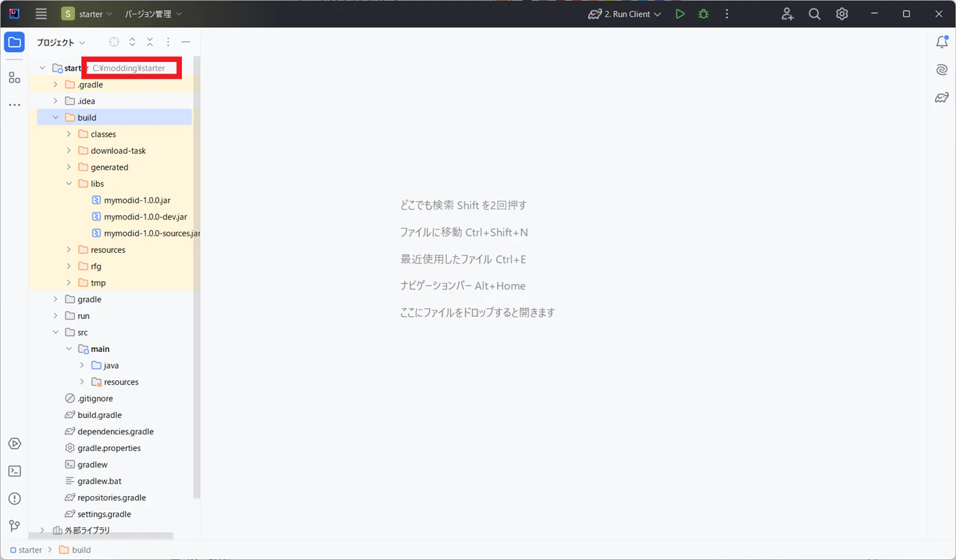Select mymodid-1.0.0-dev.jar file
This screenshot has width=956, height=560.
pos(145,217)
